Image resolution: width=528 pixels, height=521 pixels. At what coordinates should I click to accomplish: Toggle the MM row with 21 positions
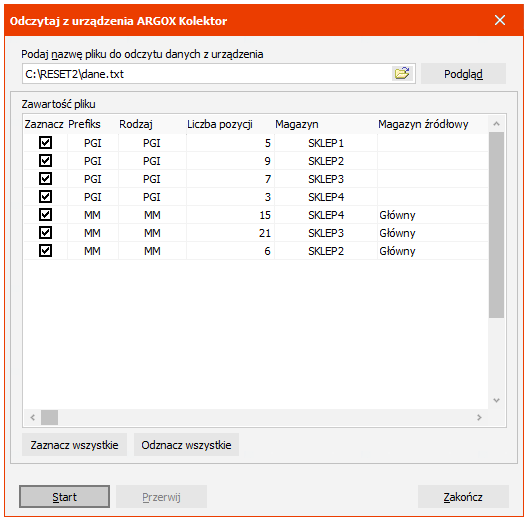coord(45,233)
